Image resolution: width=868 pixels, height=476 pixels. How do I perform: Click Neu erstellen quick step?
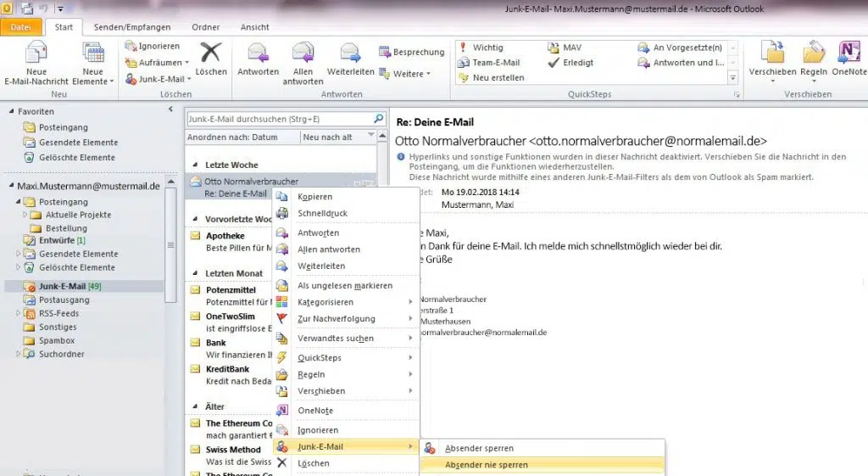(491, 77)
